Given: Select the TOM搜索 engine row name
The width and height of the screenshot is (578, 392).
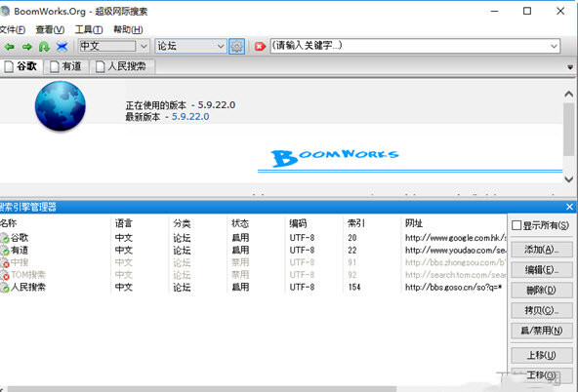Looking at the screenshot, I should [28, 275].
